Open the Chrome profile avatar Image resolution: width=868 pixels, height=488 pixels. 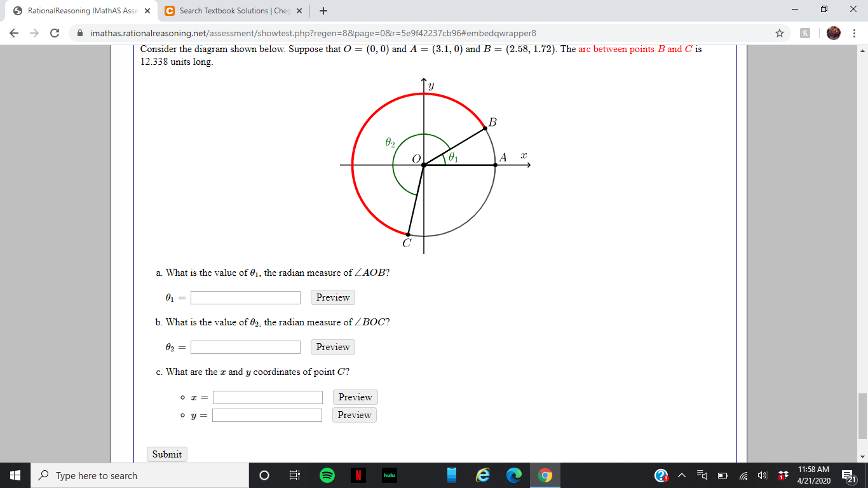[833, 32]
